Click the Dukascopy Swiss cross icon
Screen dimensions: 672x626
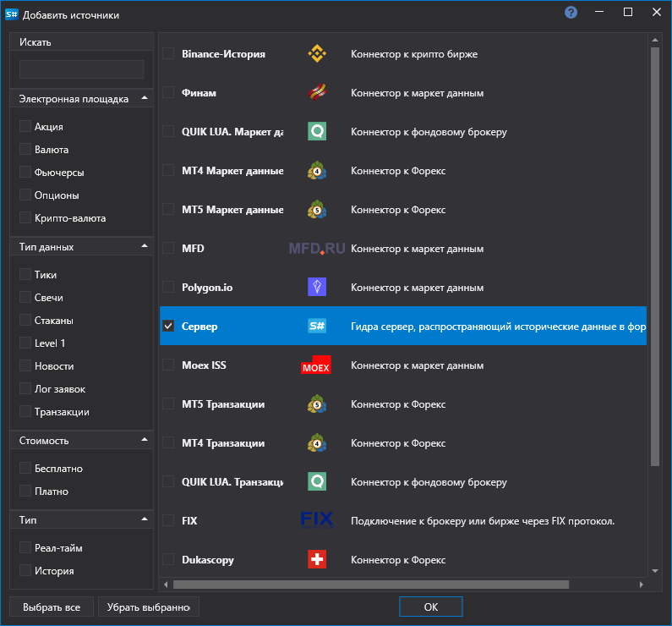(x=317, y=559)
